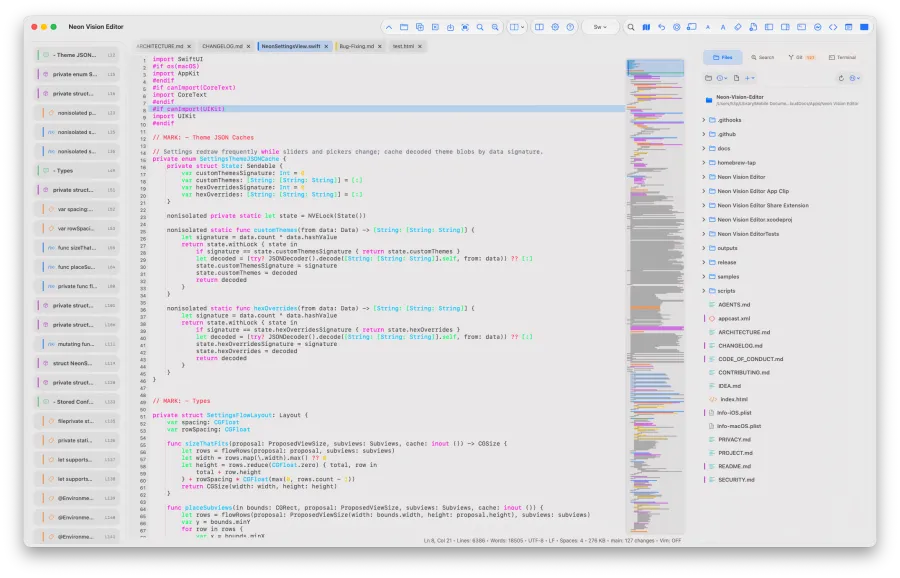Expand the .githooks folder

point(704,120)
